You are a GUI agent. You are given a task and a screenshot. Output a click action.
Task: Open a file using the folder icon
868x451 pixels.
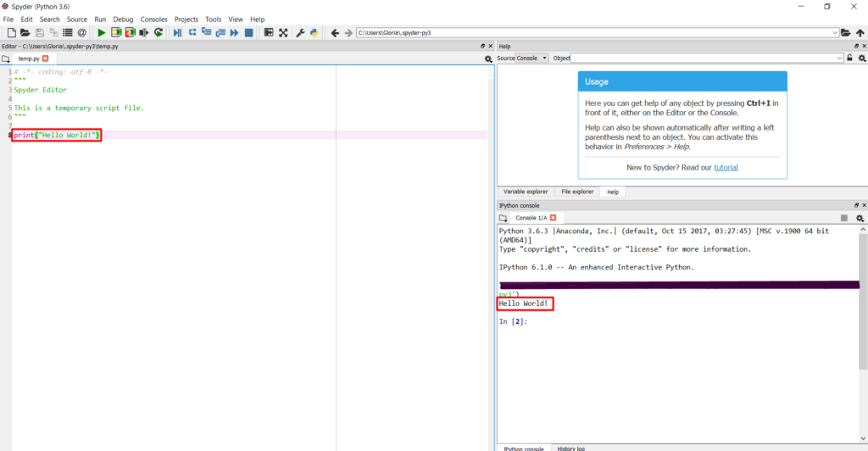[x=25, y=33]
